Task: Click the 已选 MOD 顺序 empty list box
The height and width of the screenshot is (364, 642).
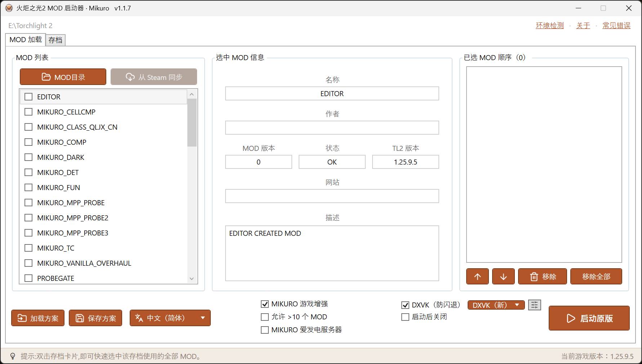Action: [544, 165]
